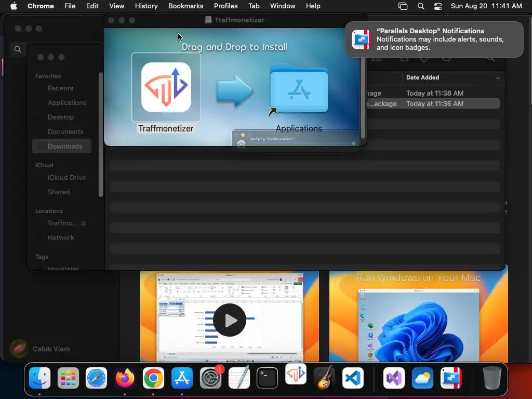Click the Stage Manager windows icon in menu bar

pyautogui.click(x=403, y=6)
